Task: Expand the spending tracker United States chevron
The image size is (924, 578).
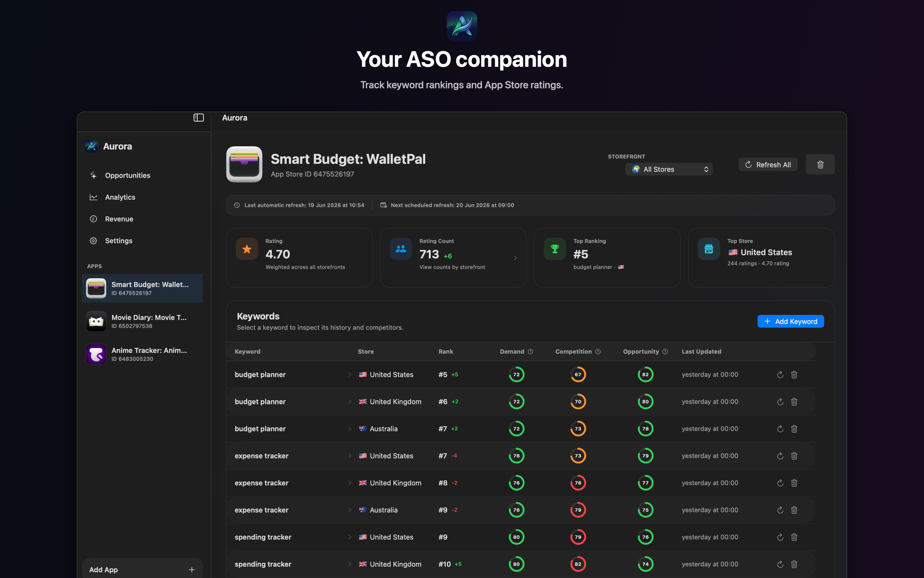Action: [349, 538]
